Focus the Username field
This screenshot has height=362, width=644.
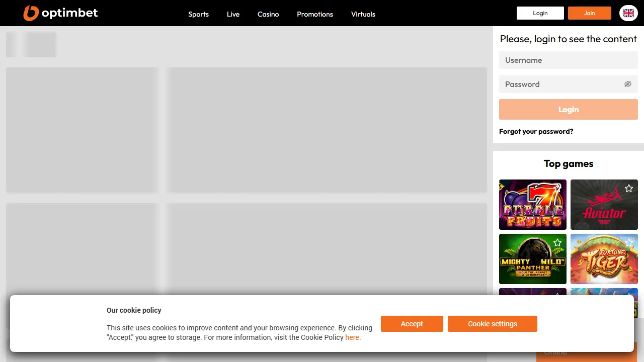coord(569,60)
